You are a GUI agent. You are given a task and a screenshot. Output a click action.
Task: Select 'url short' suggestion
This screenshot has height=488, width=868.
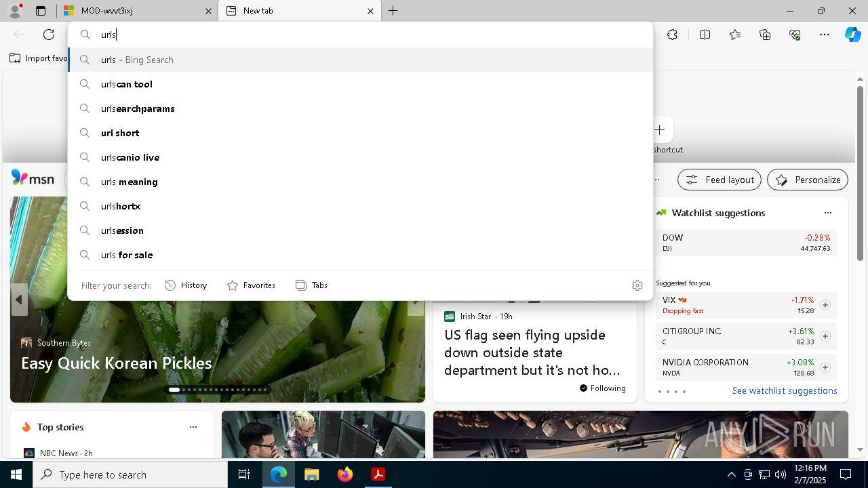coord(360,133)
